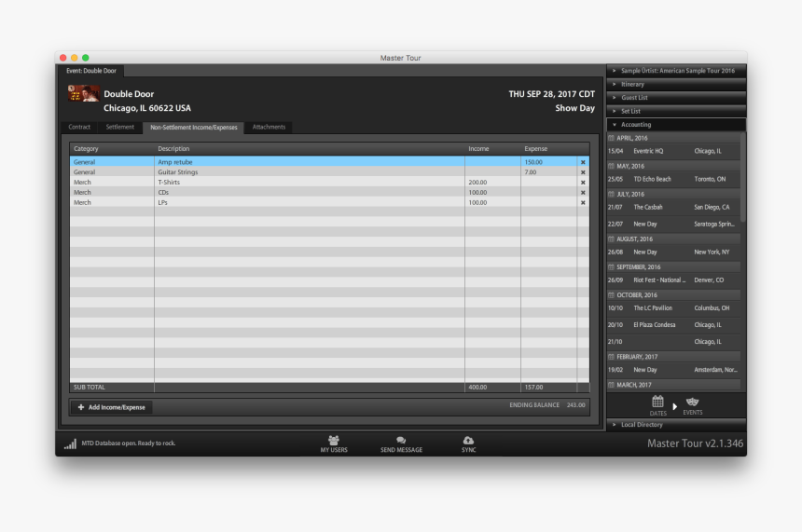
Task: Switch to the Dates calendar view icon
Action: coord(657,402)
